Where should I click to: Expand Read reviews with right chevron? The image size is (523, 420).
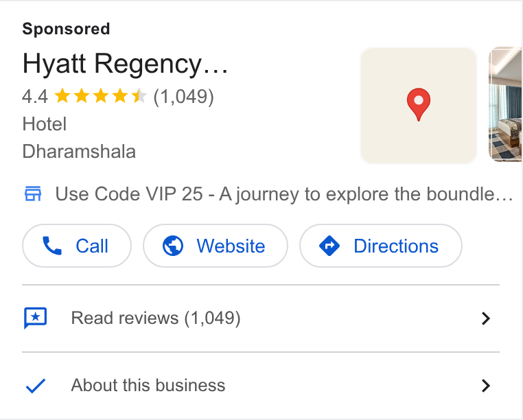(x=486, y=318)
